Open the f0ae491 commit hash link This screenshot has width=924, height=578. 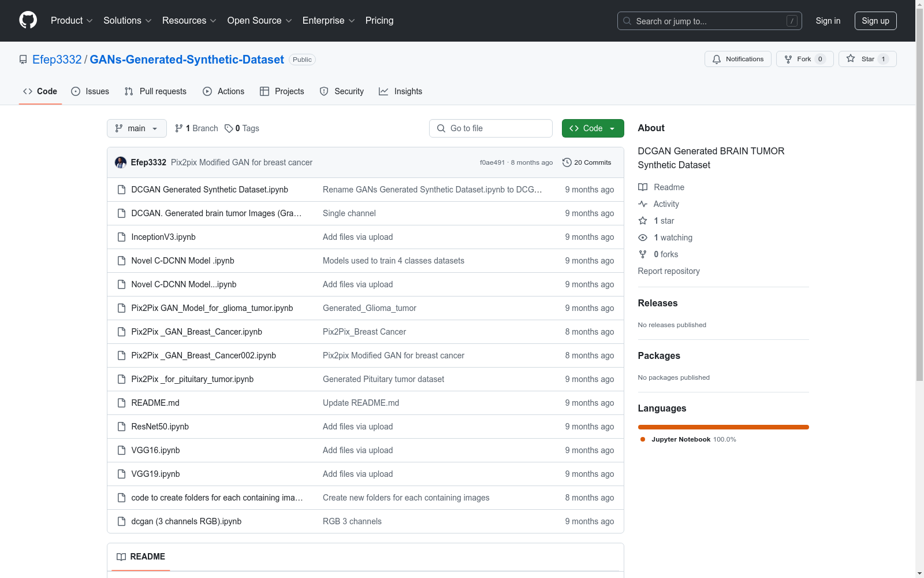pos(492,163)
